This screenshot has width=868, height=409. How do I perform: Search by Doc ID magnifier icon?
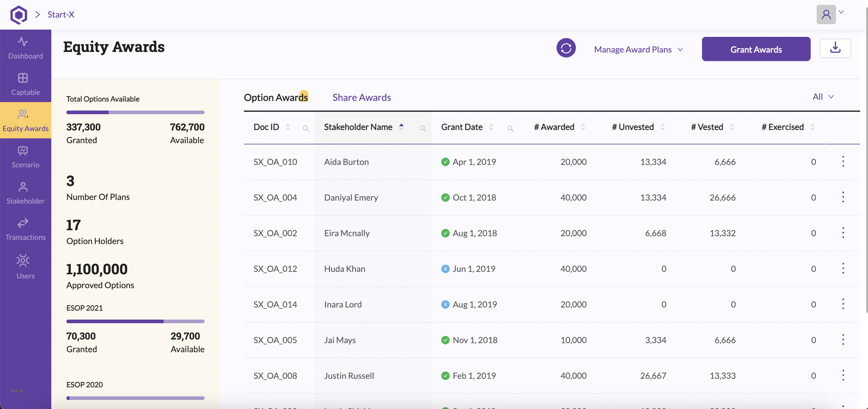[x=306, y=128]
